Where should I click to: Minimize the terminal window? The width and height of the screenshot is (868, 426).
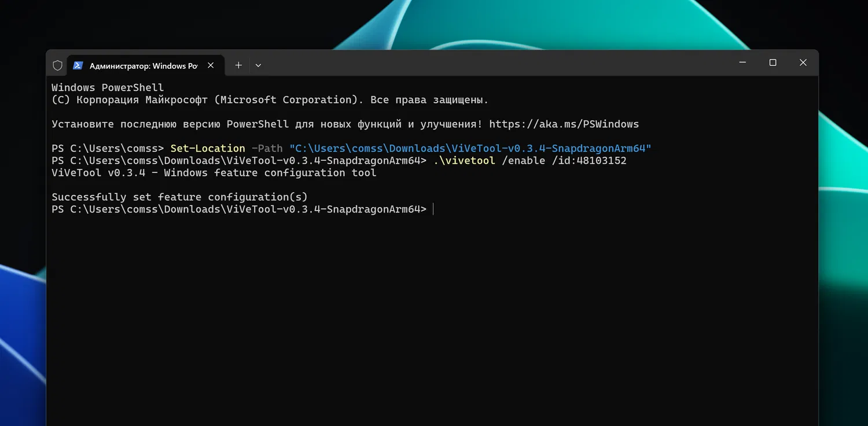(742, 63)
